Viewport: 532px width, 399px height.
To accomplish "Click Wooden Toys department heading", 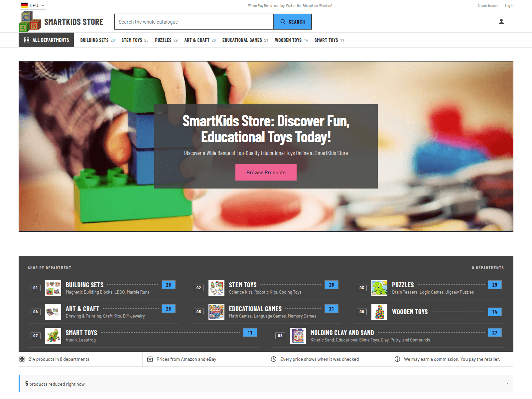I will click(410, 312).
